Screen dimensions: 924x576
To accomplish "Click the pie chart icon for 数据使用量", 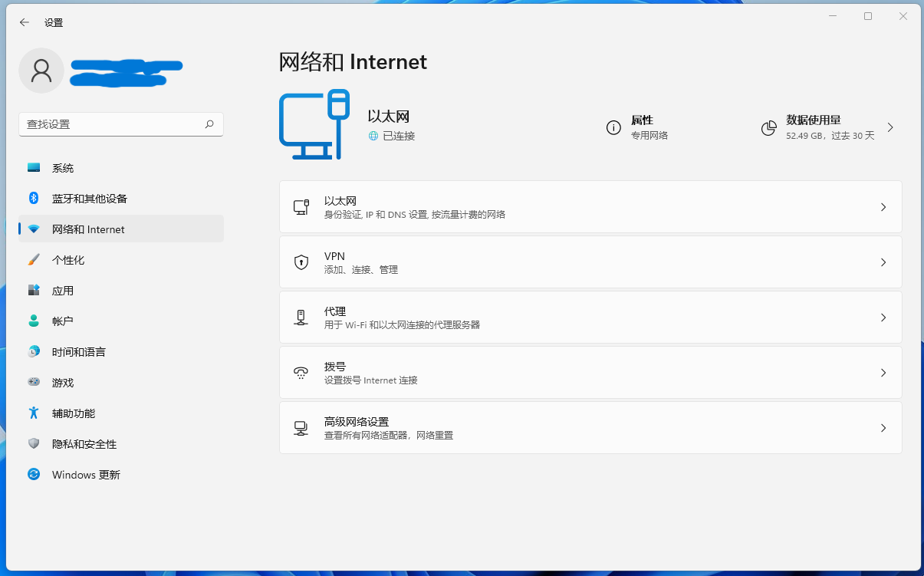I will pos(769,128).
